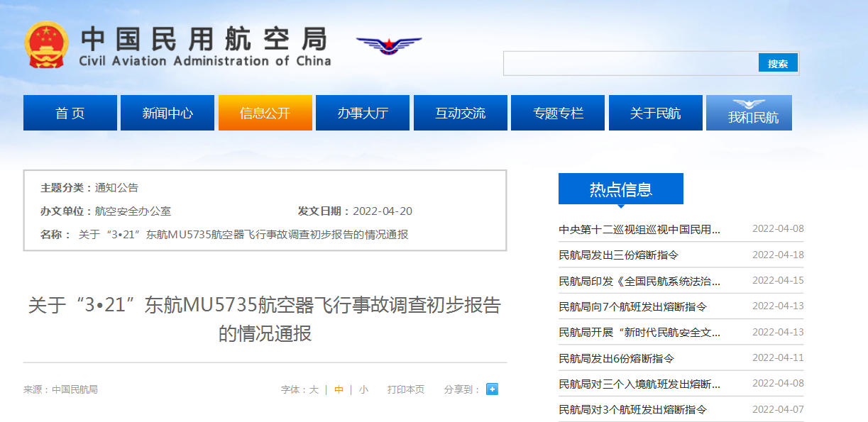Open the 专题专栏 menu
The image size is (868, 422).
[558, 113]
